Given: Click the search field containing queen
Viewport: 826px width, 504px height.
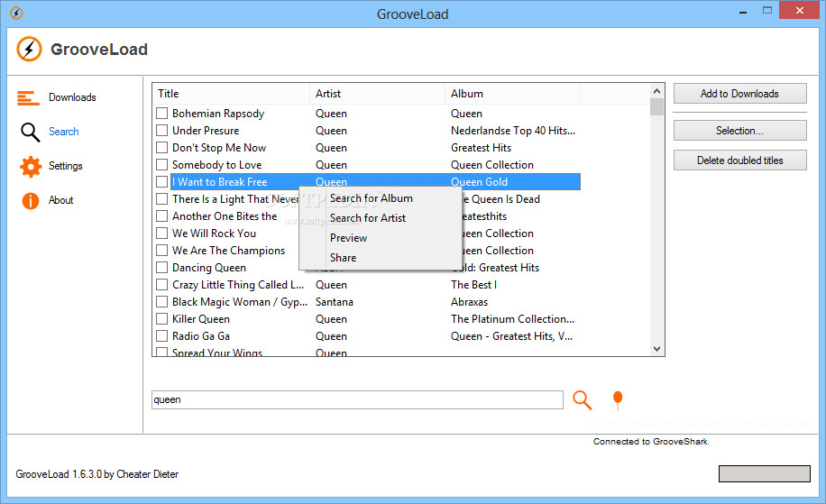Looking at the screenshot, I should (357, 399).
